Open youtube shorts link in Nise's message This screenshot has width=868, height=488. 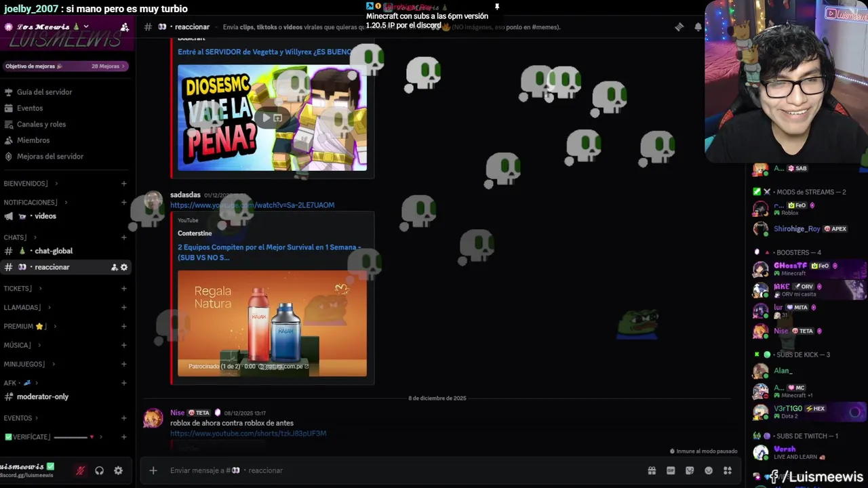(x=248, y=433)
